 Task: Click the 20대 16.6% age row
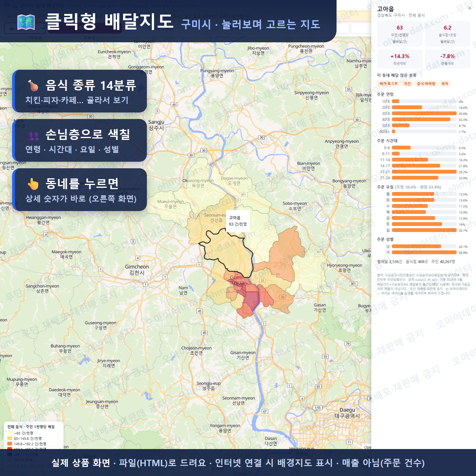[x=423, y=107]
